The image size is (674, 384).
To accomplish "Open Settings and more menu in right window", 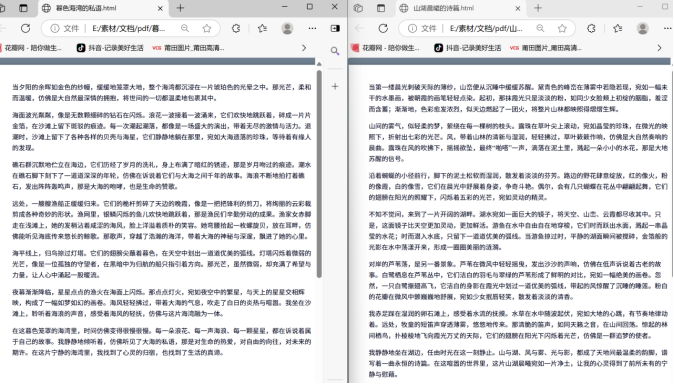I will pos(668,28).
